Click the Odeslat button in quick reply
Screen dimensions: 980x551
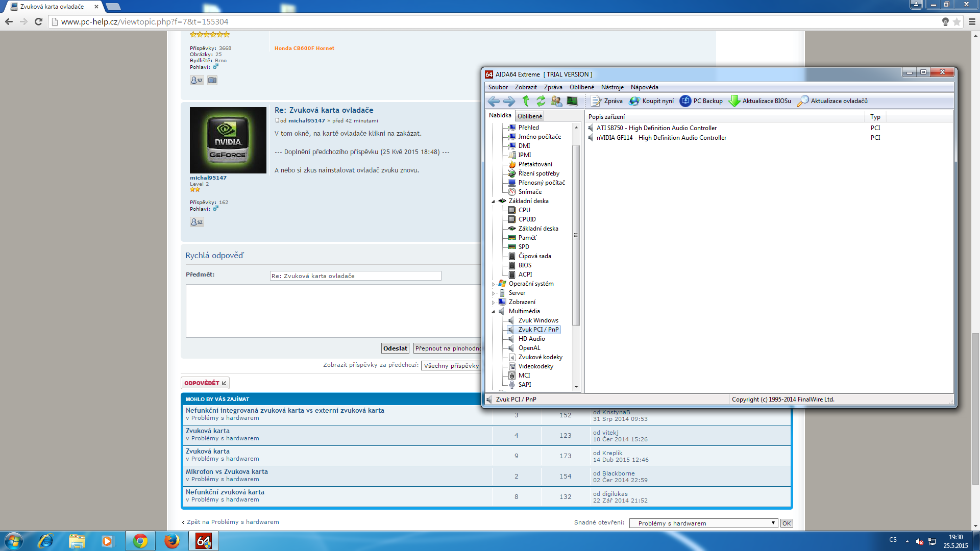(395, 348)
